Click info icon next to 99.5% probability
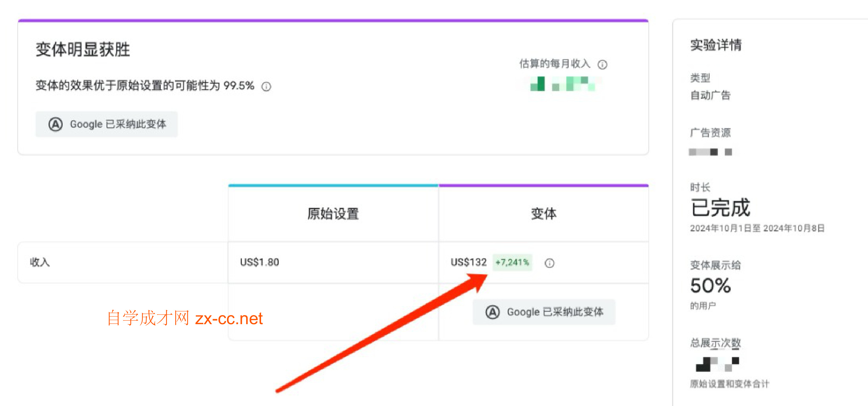The height and width of the screenshot is (406, 868). point(266,86)
